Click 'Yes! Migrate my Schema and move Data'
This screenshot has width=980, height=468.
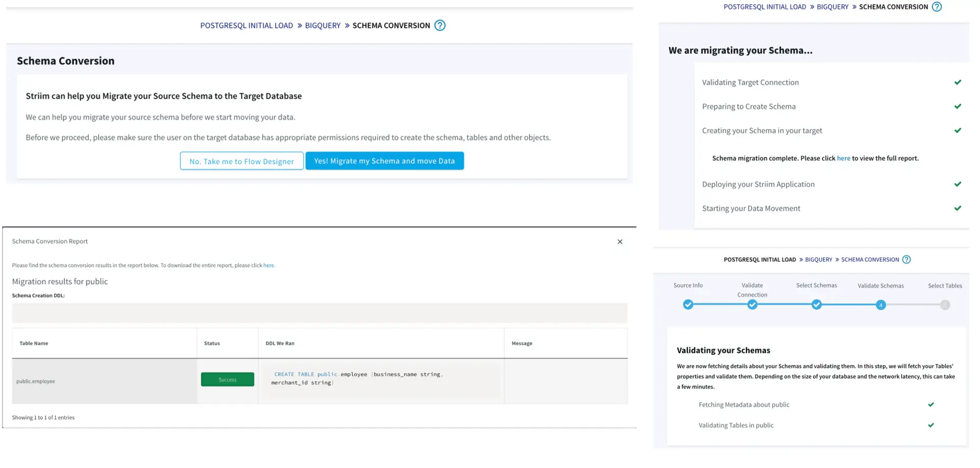coord(384,161)
